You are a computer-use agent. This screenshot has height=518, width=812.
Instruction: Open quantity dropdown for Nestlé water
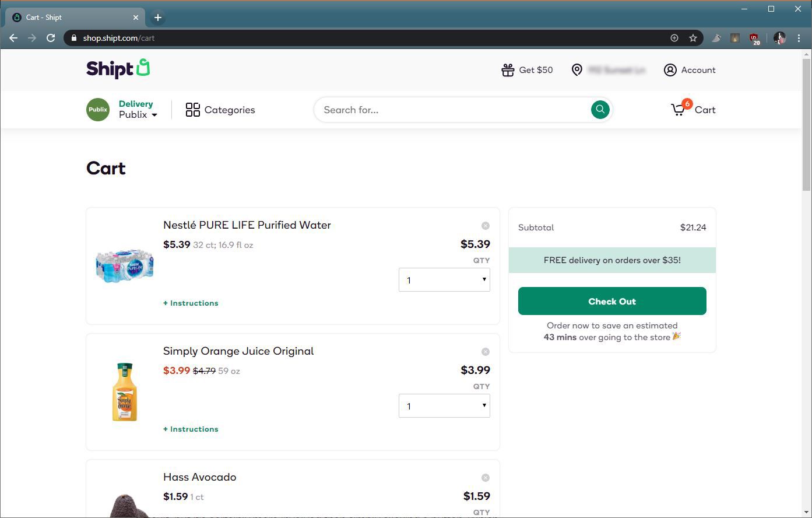(x=444, y=280)
